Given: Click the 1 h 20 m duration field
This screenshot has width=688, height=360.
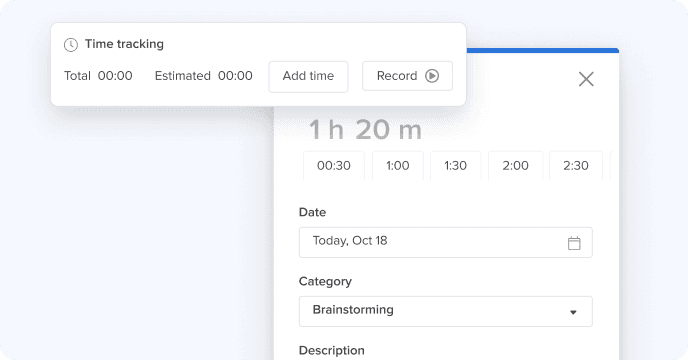Looking at the screenshot, I should (x=365, y=130).
